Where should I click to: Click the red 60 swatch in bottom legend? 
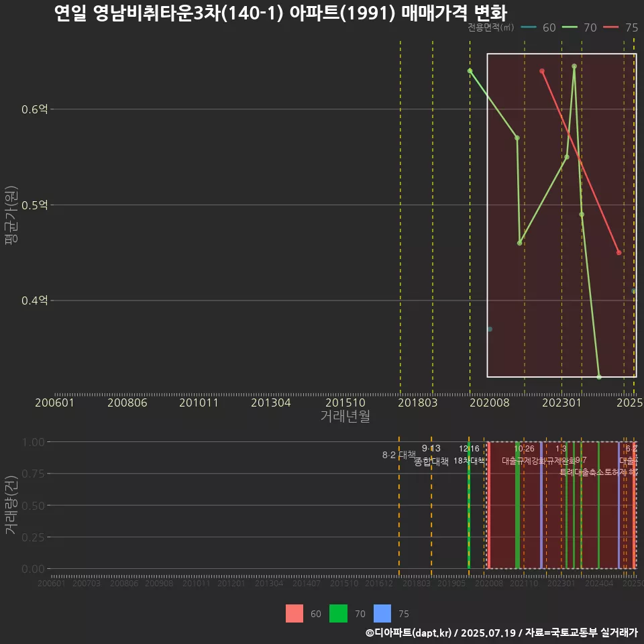(x=294, y=613)
